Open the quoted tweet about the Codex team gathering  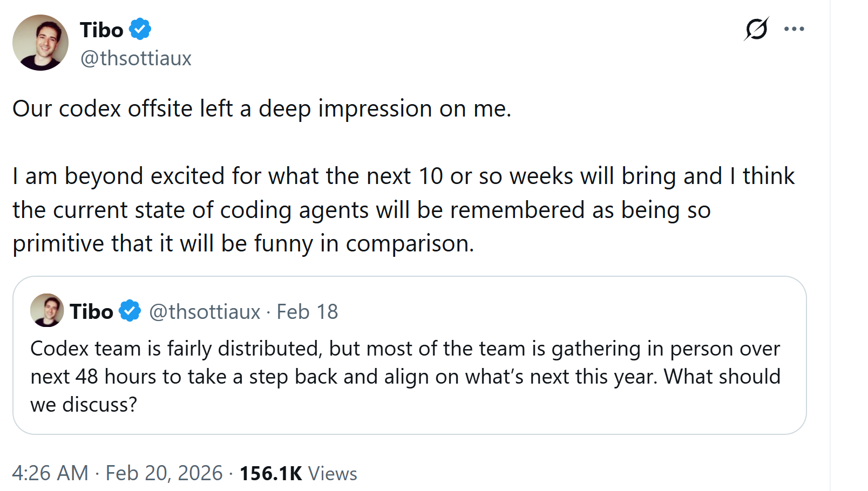405,376
